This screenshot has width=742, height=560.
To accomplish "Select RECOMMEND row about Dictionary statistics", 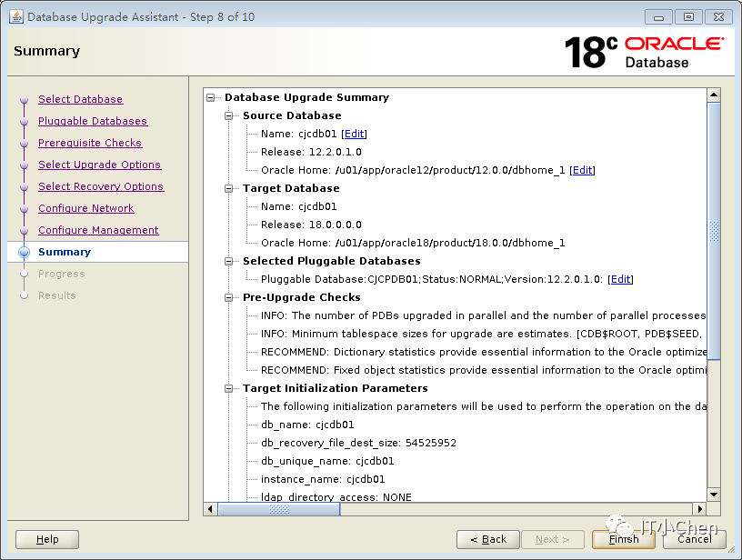I will tap(483, 352).
